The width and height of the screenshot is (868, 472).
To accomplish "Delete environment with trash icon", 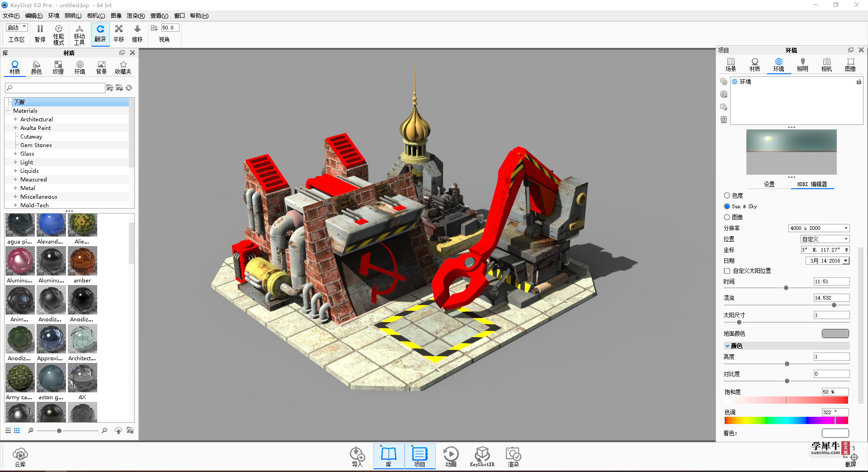I will click(x=724, y=119).
